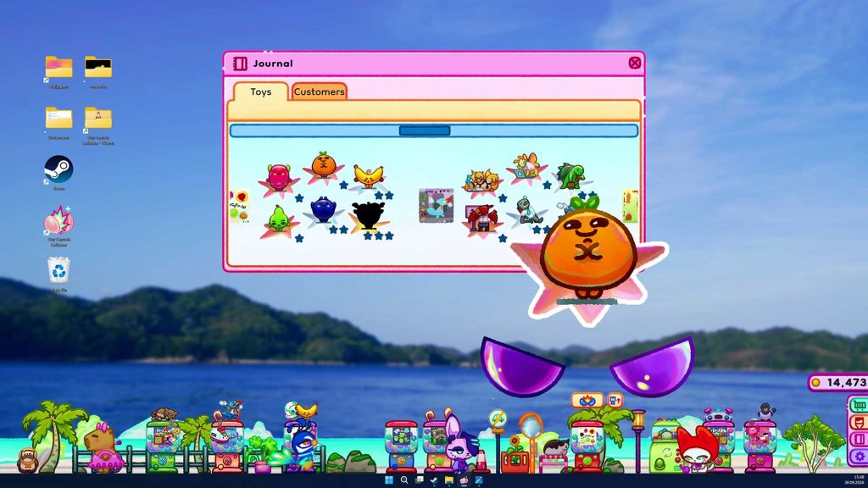Open the Windows Start menu

(389, 480)
